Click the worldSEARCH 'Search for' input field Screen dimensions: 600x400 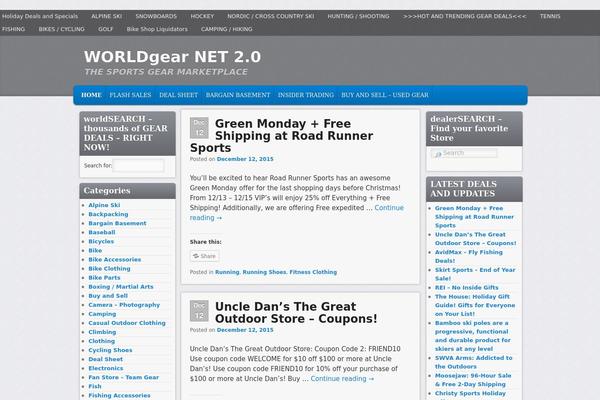pyautogui.click(x=139, y=165)
